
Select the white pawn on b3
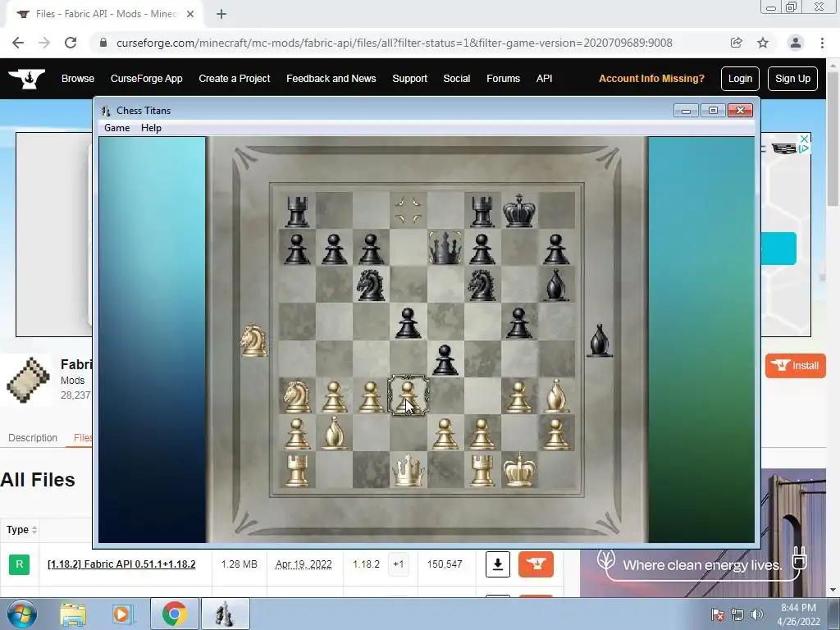[x=335, y=396]
